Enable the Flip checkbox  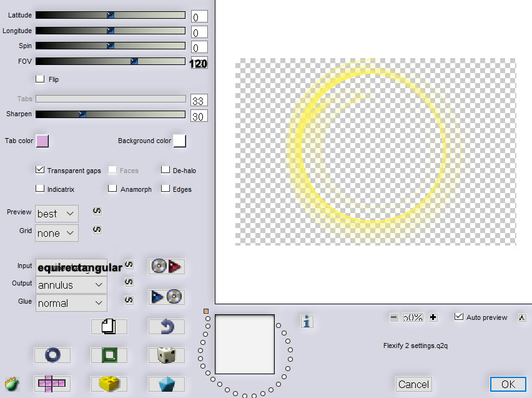tap(41, 79)
